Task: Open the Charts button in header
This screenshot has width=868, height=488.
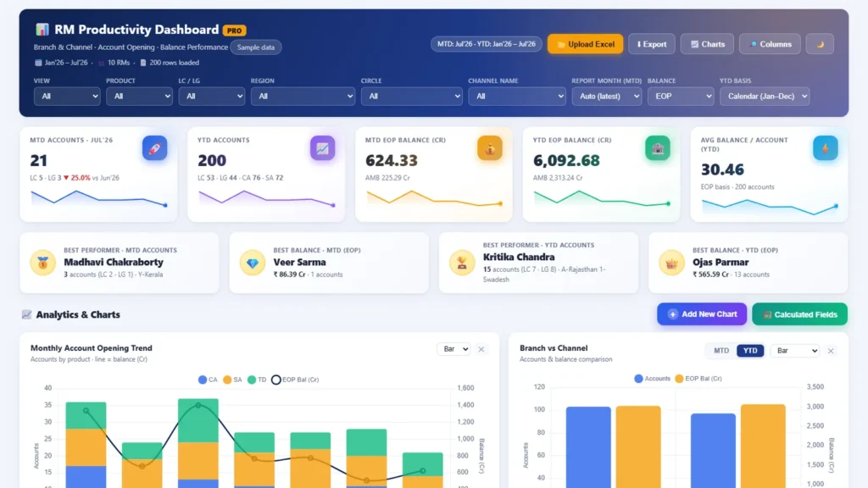Action: (707, 44)
